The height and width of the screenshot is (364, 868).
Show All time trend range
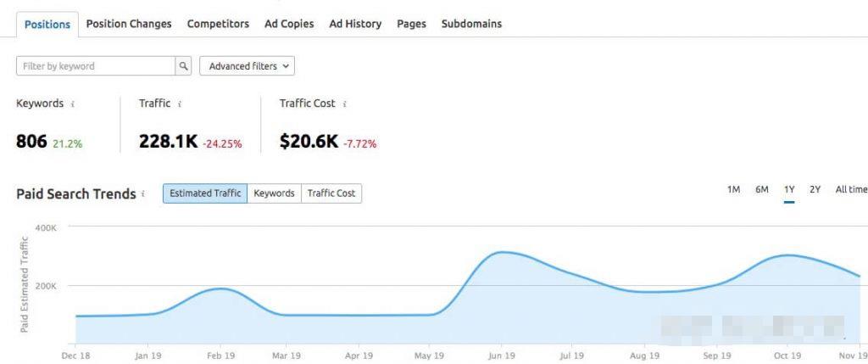coord(851,189)
